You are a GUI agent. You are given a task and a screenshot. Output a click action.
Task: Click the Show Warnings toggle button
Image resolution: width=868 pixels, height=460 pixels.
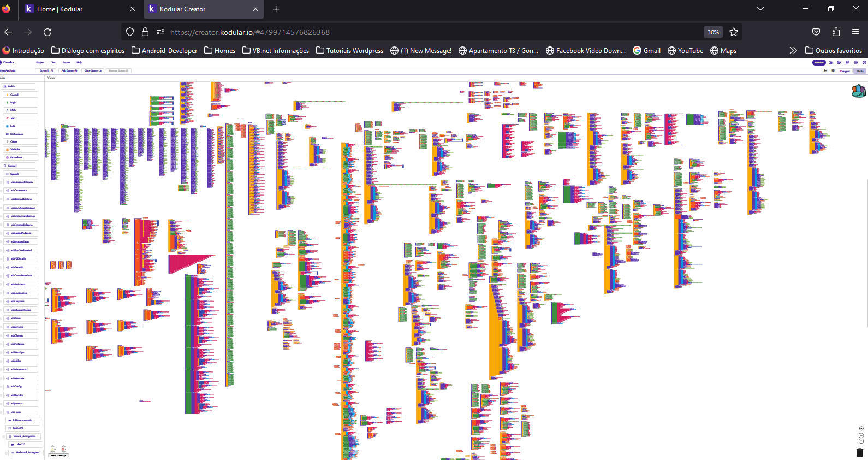(x=58, y=455)
